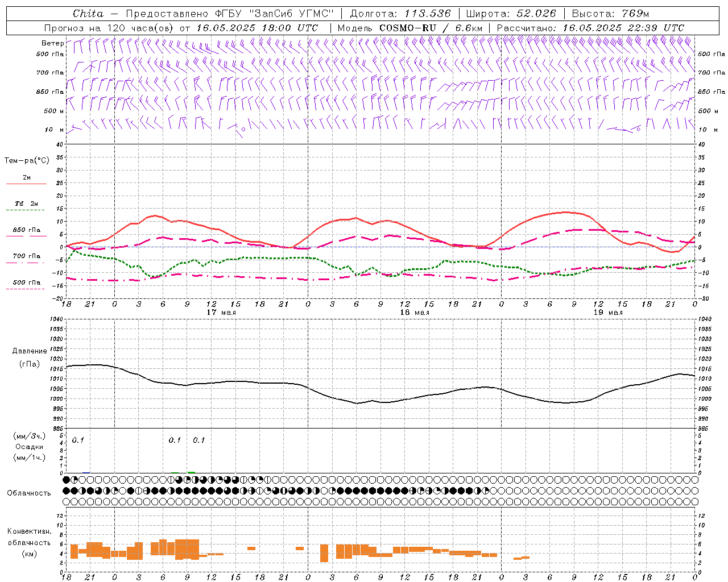Click the 'Ветер' wind panel label

[x=52, y=43]
